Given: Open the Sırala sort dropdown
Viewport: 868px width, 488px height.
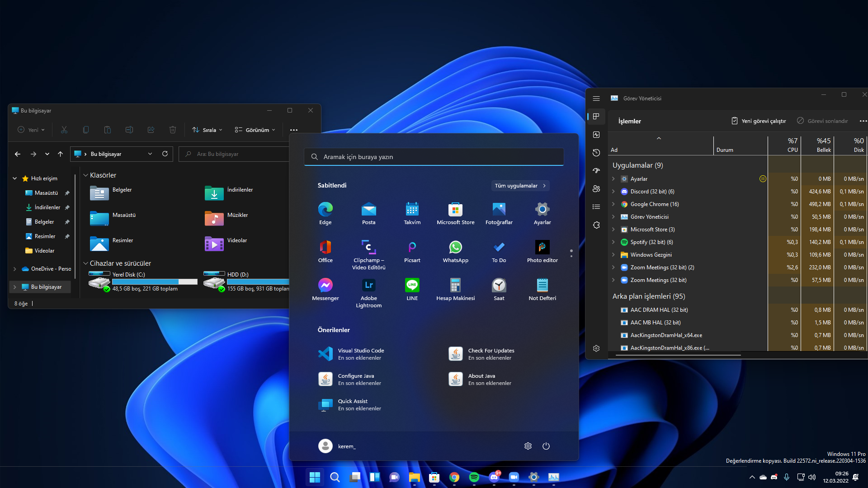Looking at the screenshot, I should point(207,130).
